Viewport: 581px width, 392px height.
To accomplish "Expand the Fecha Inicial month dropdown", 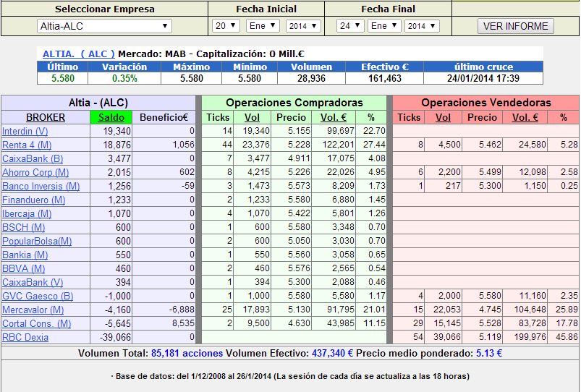I will pos(262,26).
